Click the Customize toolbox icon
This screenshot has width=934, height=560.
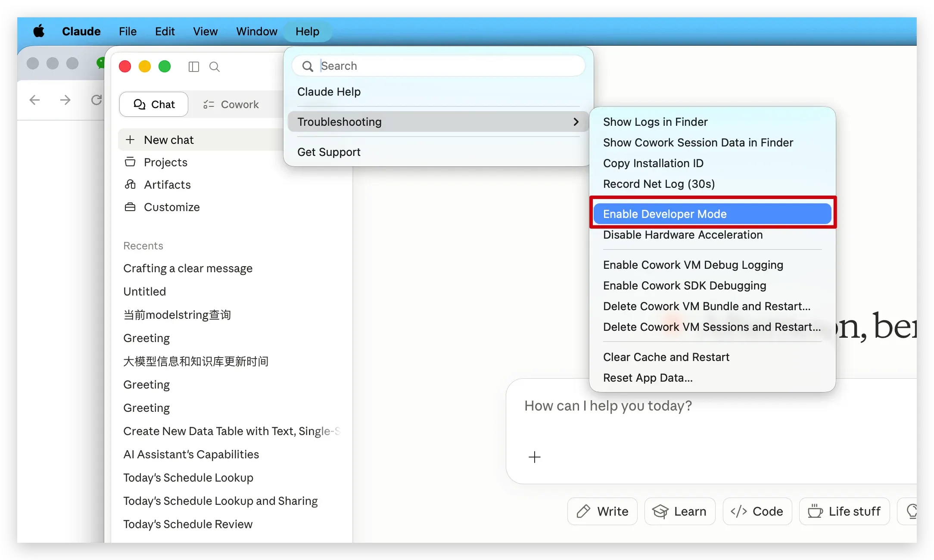130,207
